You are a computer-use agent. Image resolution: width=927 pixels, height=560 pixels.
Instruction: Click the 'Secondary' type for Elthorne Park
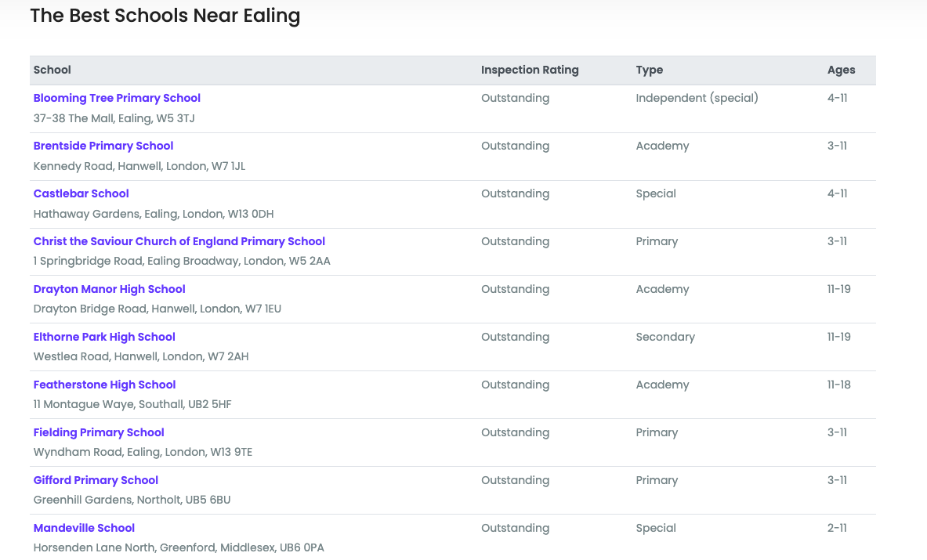pos(665,337)
